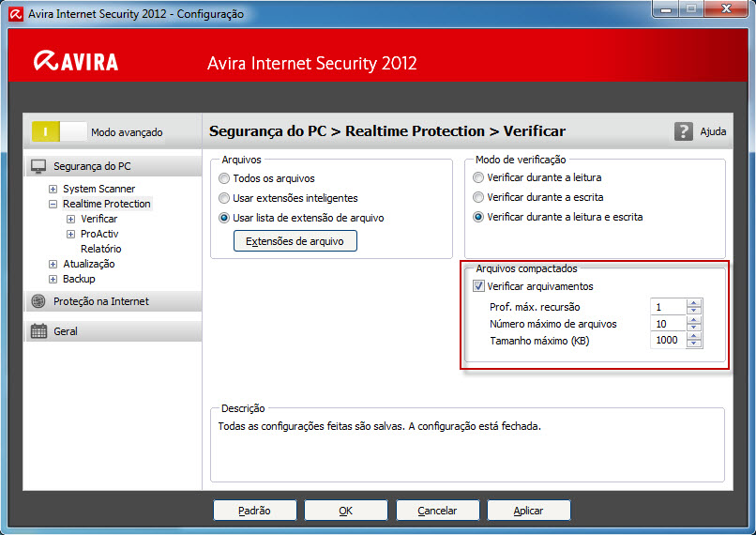Click the calendar icon beside Geral
This screenshot has width=756, height=535.
(38, 331)
